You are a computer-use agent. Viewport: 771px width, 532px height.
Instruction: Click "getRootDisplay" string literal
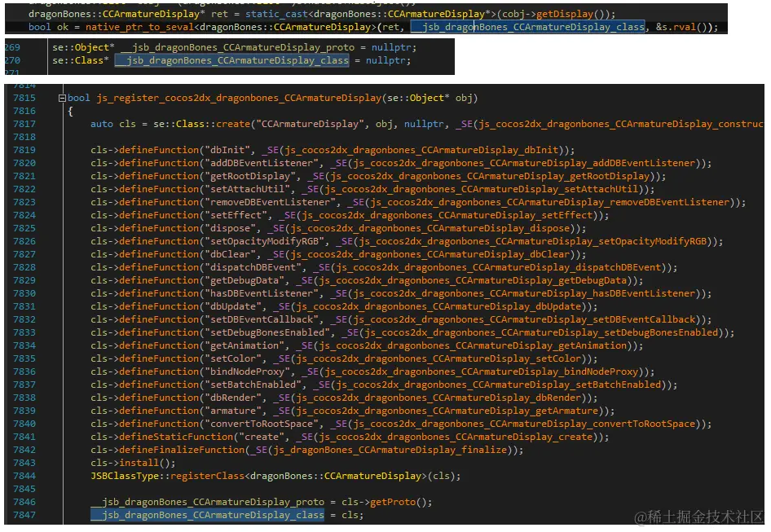click(x=250, y=176)
